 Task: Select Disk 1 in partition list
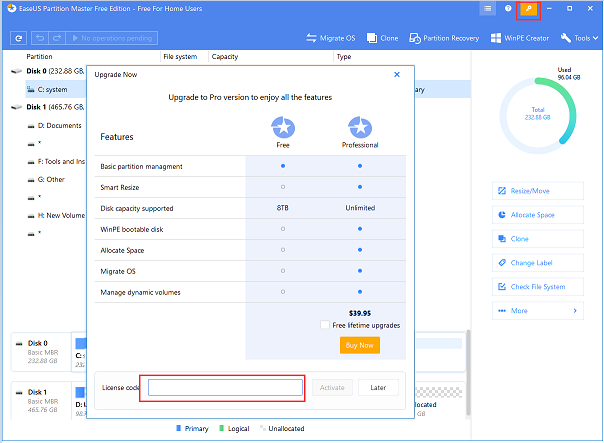[x=48, y=107]
